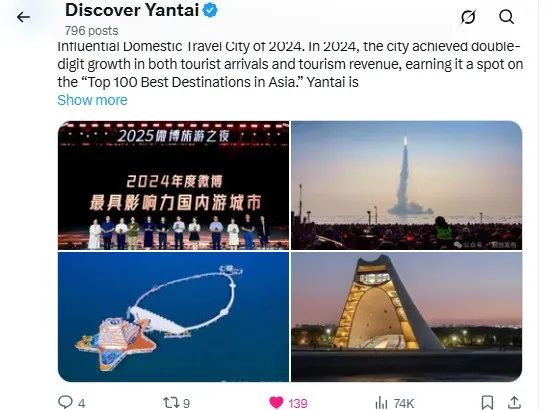Viewport: 552px width, 410px height.
Task: Open search with the magnifier icon
Action: point(506,17)
